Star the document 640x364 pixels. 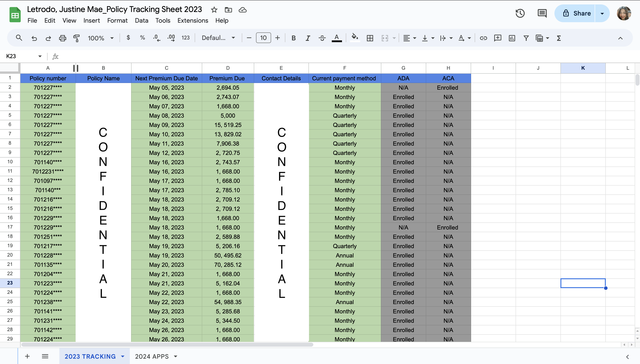[x=214, y=10]
